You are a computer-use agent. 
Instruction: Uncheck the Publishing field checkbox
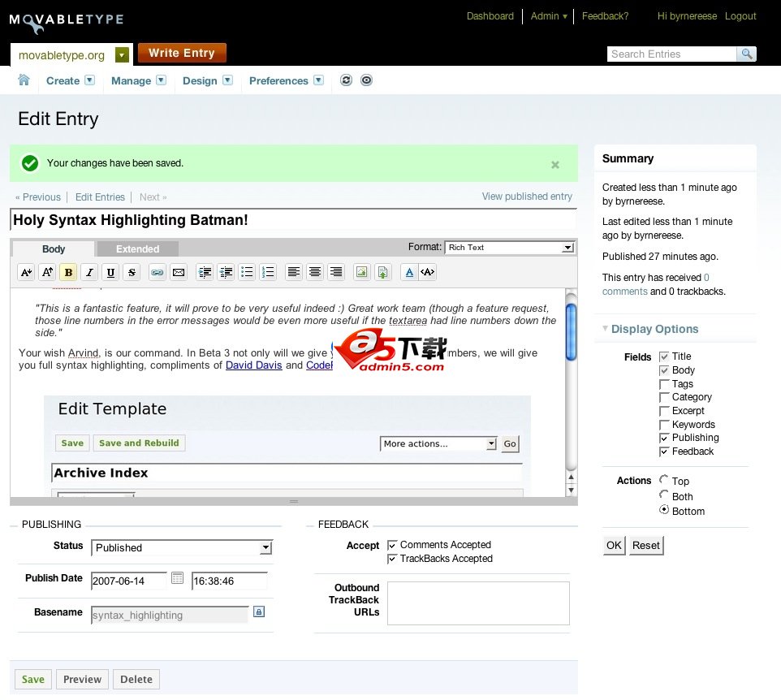tap(664, 438)
